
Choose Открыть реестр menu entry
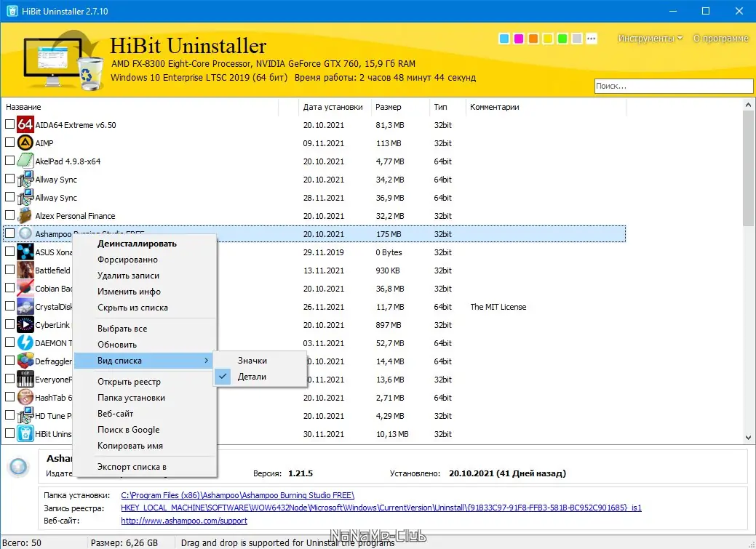coord(129,382)
